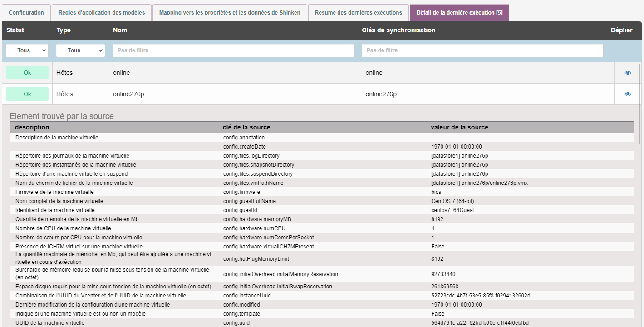
Task: Open Mapping vers les propriétés Shinken tab
Action: (230, 13)
